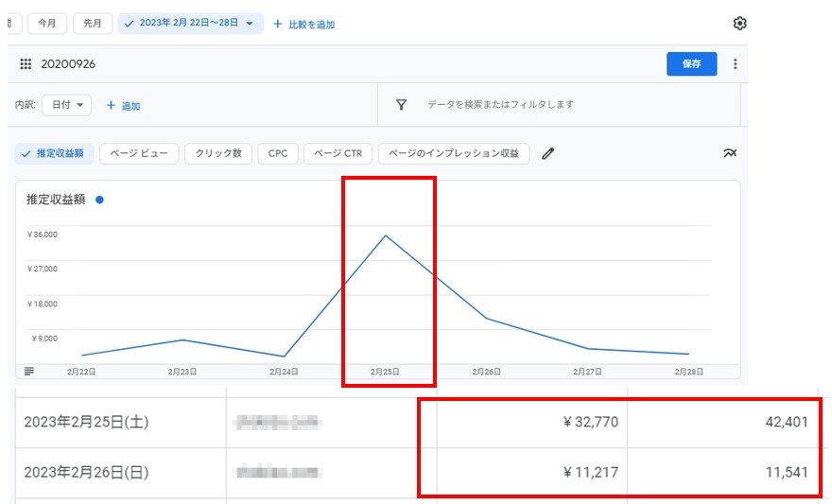Click the 推定収益額 chart title
The image size is (832, 504).
click(56, 200)
